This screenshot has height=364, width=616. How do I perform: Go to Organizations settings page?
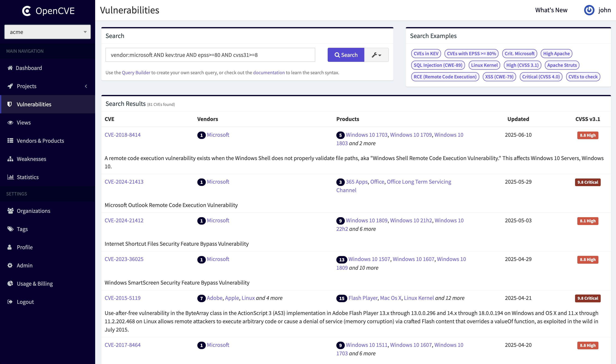[x=33, y=211]
